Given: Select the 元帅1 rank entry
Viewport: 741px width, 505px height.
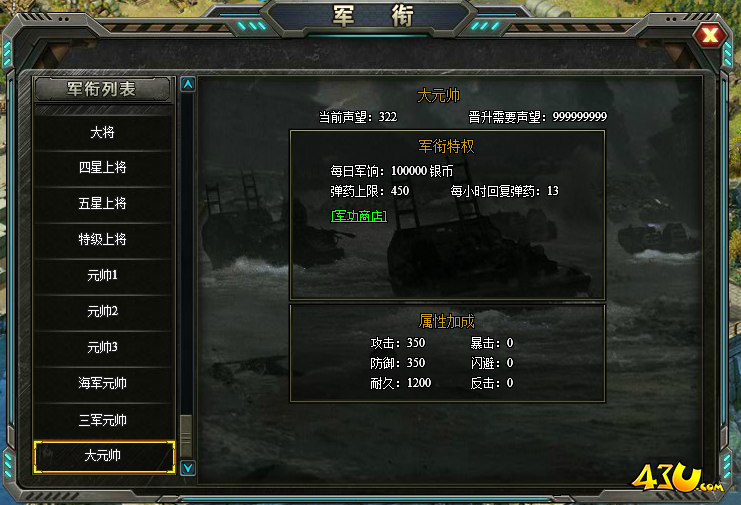Looking at the screenshot, I should [103, 275].
